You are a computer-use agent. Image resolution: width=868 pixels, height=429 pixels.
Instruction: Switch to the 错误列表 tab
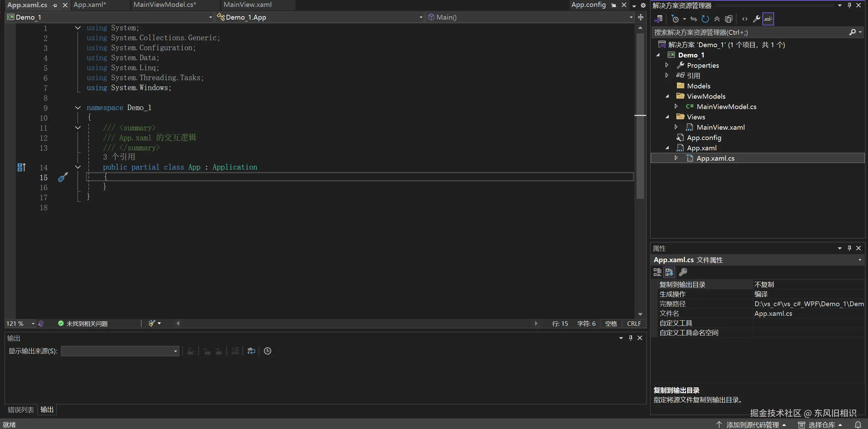[21, 410]
